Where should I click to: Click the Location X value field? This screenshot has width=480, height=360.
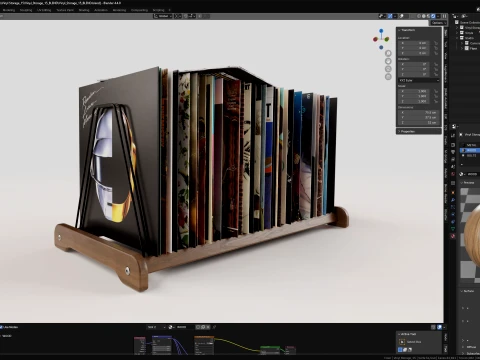pos(415,43)
